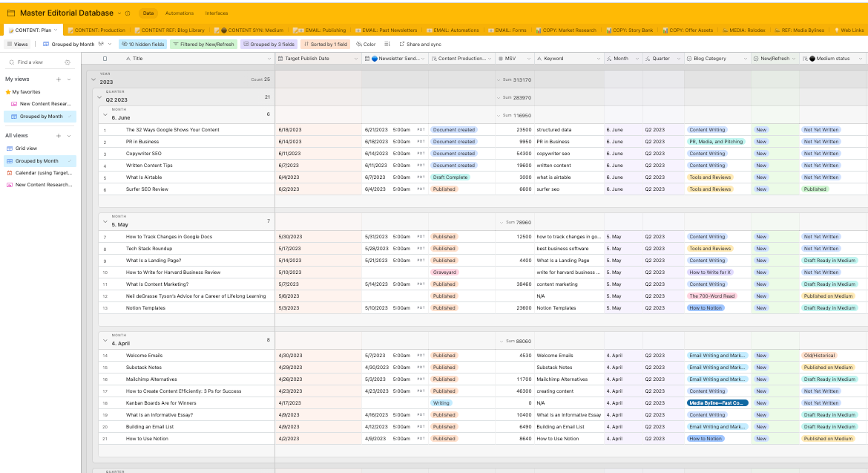Screen dimensions: 868x473
Task: Collapse the 5. May month group
Action: (105, 221)
